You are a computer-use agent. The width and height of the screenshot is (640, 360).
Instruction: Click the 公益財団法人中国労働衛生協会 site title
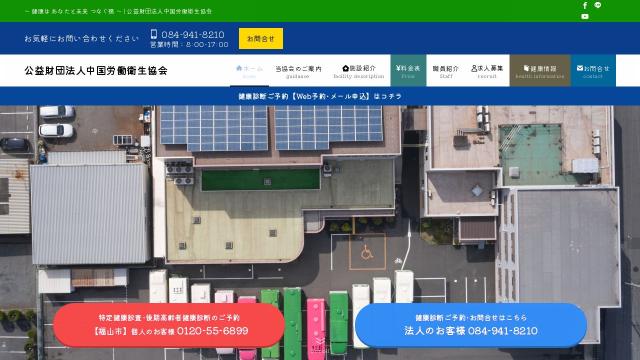96,71
